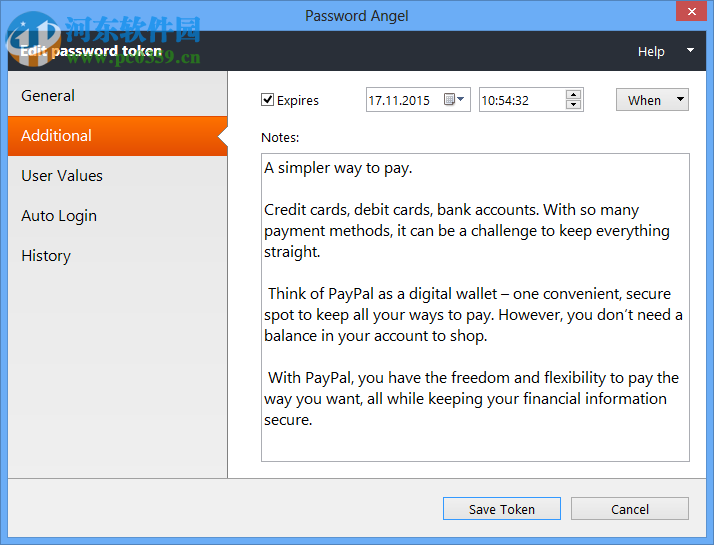Show the History tab
The image size is (714, 545).
pos(117,256)
